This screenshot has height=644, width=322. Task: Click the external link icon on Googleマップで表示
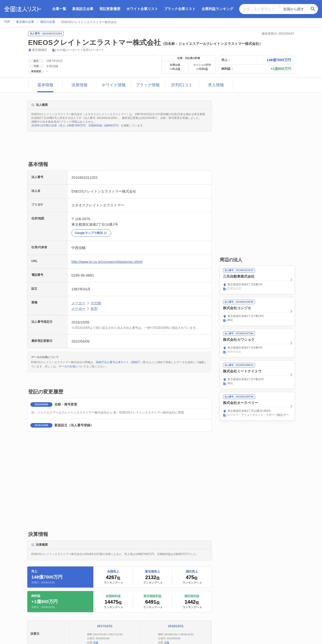click(x=105, y=233)
